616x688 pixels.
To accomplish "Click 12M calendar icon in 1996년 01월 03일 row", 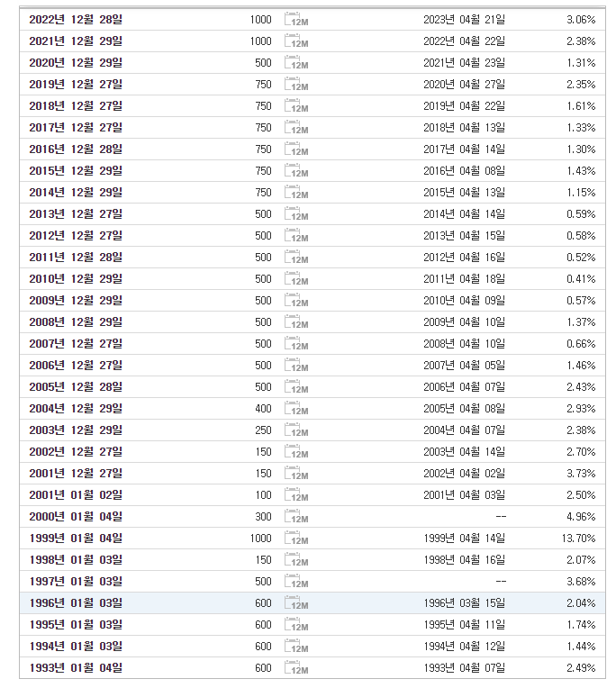I will pos(296,603).
